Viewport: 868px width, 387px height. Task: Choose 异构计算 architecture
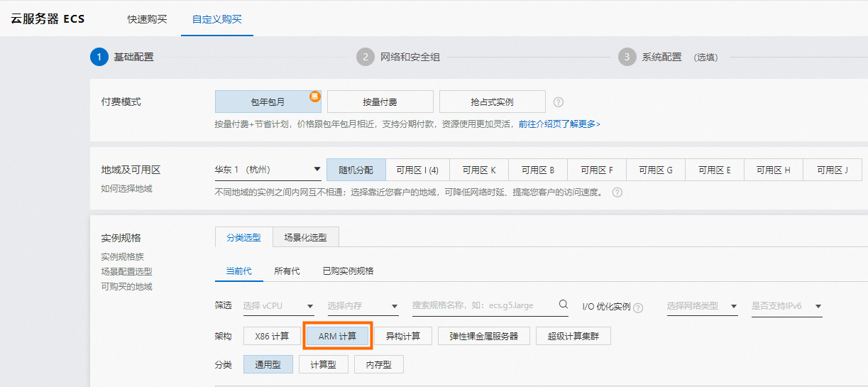pos(403,336)
